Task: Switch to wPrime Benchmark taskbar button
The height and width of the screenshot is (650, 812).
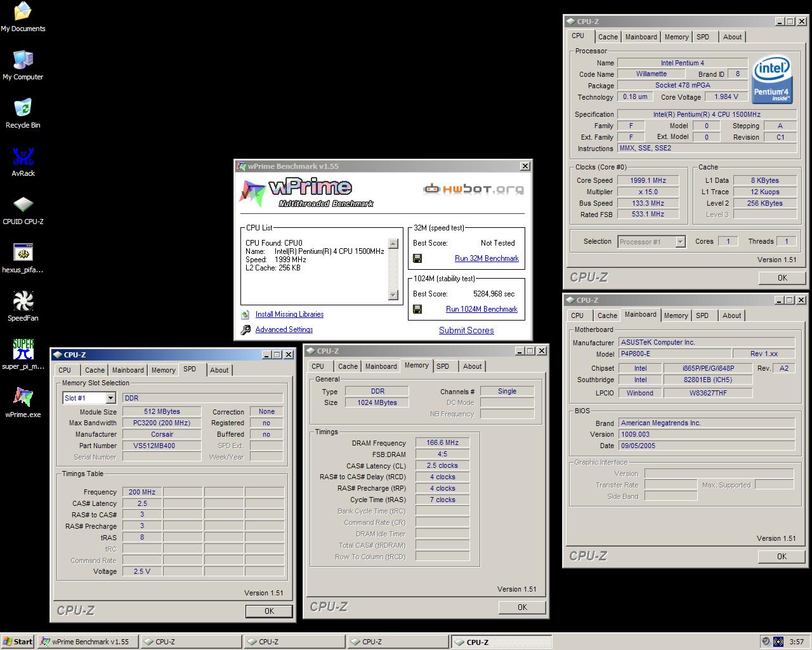Action: (88, 642)
